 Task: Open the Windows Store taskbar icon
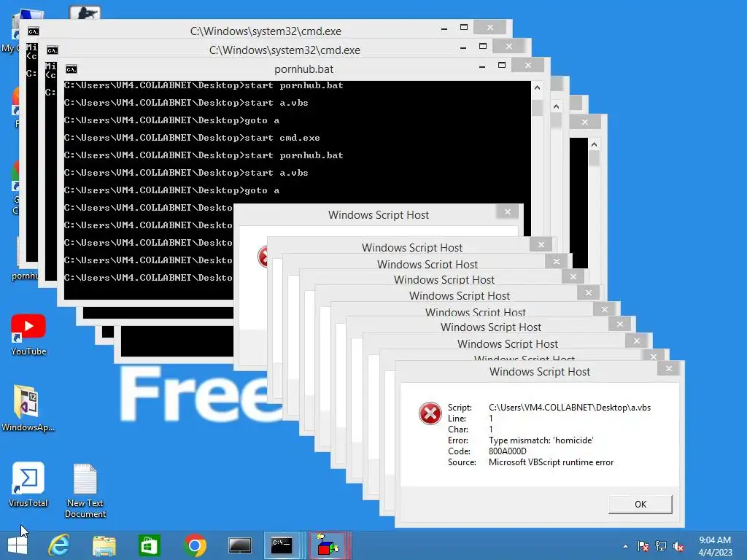tap(149, 545)
